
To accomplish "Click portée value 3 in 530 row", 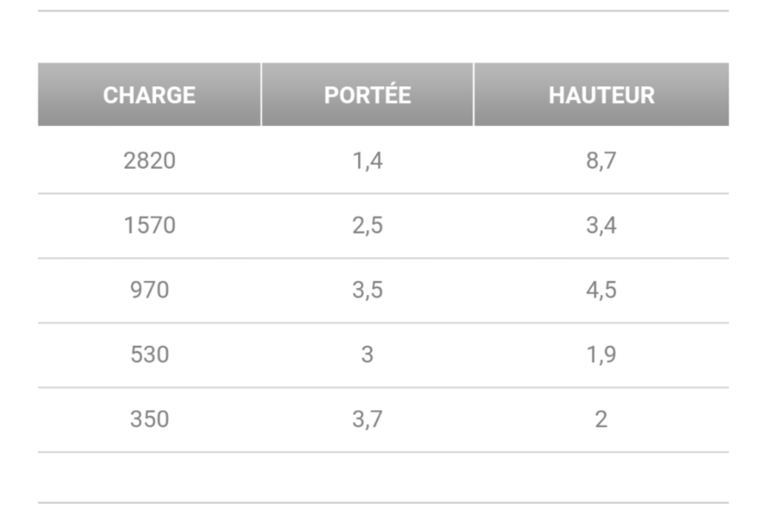I will point(367,355).
